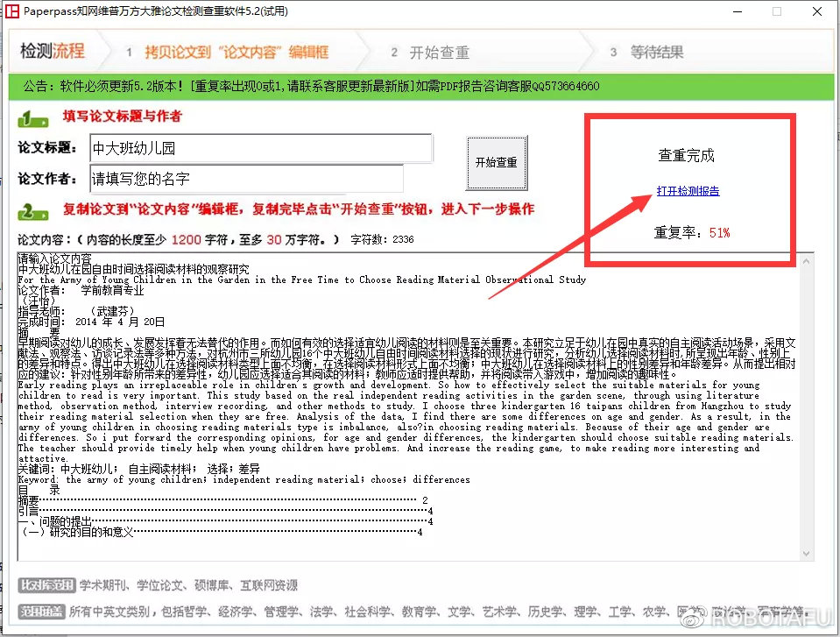Image resolution: width=840 pixels, height=637 pixels.
Task: Click the 完成时间 2014 年 4 月 20日 line
Action: tap(91, 322)
